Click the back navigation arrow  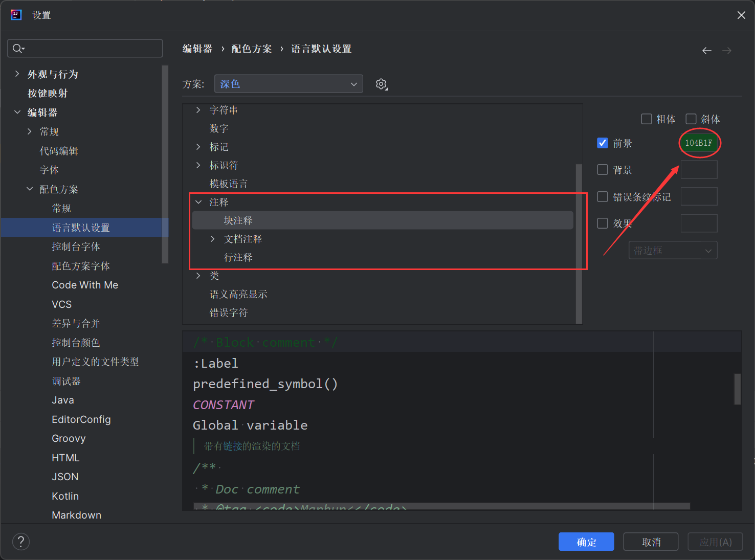(x=706, y=51)
